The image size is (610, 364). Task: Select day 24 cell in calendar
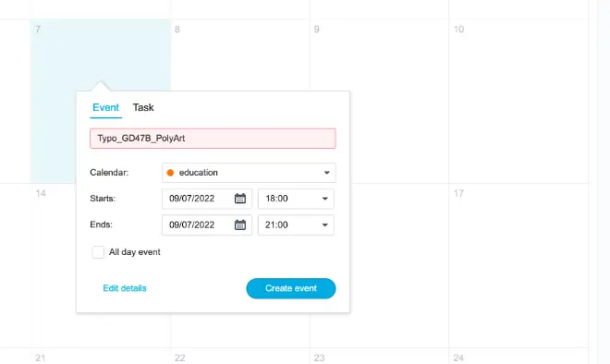tap(518, 357)
